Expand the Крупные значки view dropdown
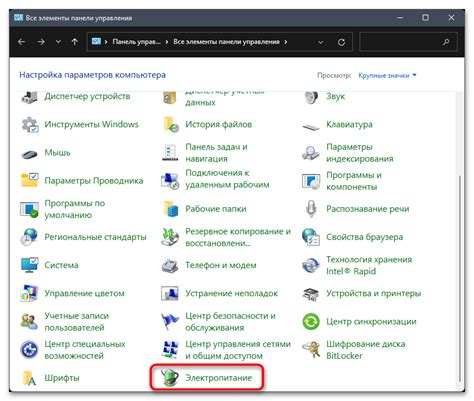Image resolution: width=474 pixels, height=401 pixels. (x=387, y=75)
